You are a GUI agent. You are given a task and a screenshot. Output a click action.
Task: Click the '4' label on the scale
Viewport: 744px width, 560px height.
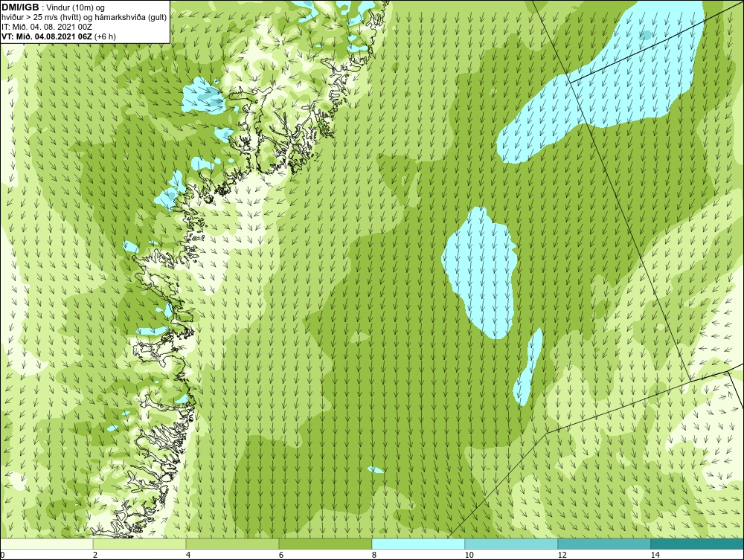click(188, 556)
